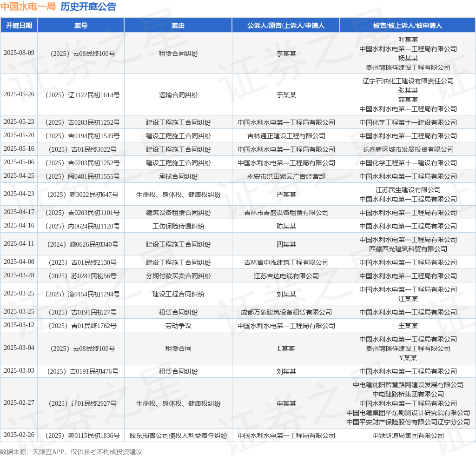Image resolution: width=476 pixels, height=456 pixels.
Task: Click the 中国水电一局 title text
Action: pos(28,7)
